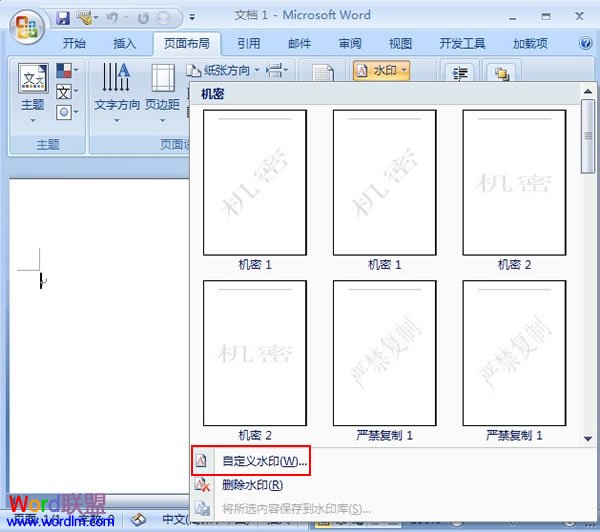Switch to the 开始 tab

tap(74, 44)
